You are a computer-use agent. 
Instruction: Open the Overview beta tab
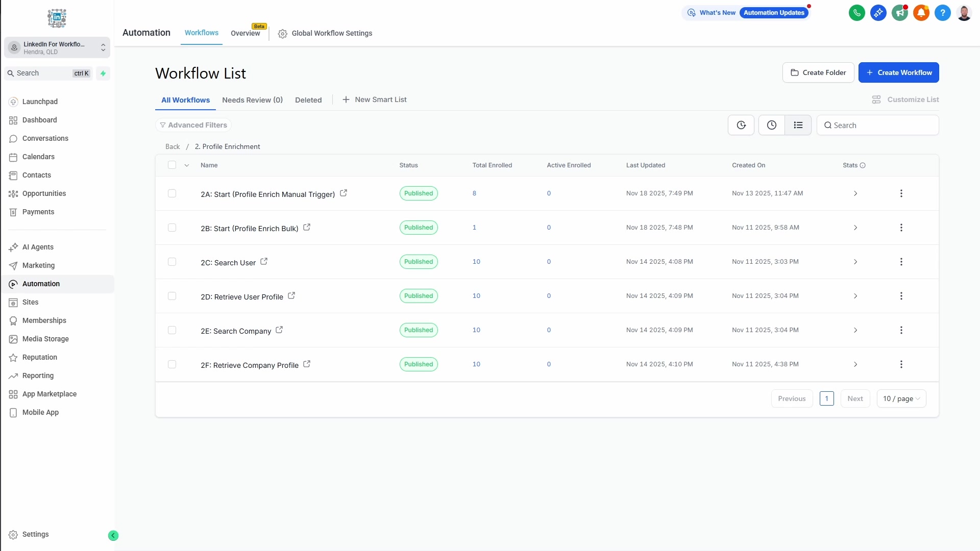tap(245, 33)
